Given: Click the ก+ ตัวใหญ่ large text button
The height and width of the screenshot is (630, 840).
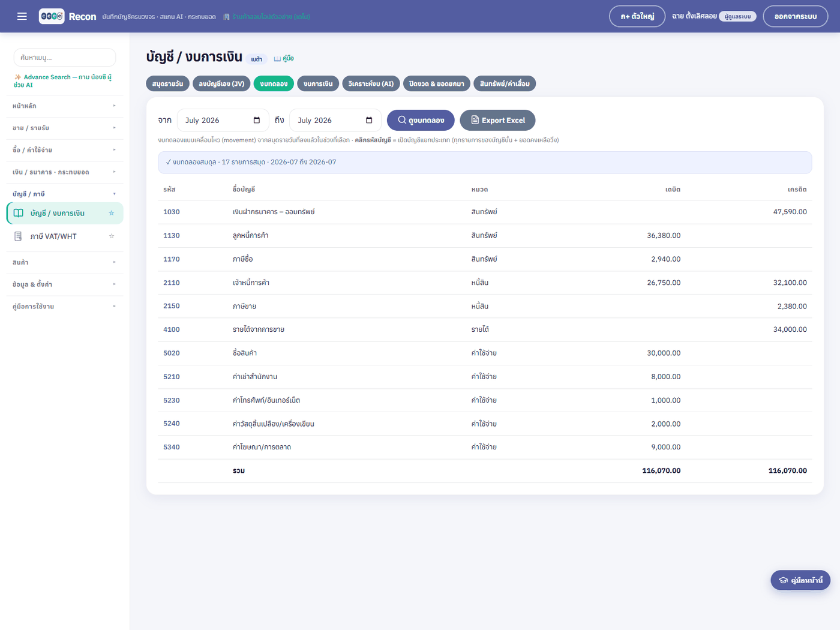Looking at the screenshot, I should click(x=637, y=16).
